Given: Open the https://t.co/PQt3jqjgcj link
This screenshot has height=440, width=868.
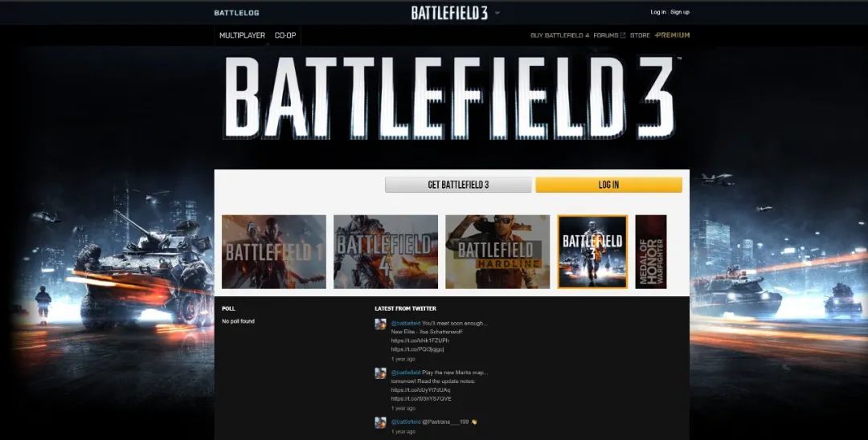Looking at the screenshot, I should coord(417,349).
